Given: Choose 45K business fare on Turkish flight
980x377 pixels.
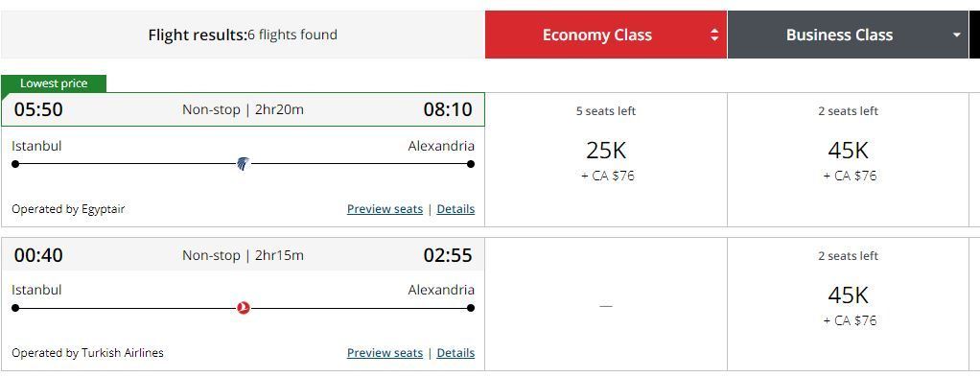Looking at the screenshot, I should (x=848, y=304).
